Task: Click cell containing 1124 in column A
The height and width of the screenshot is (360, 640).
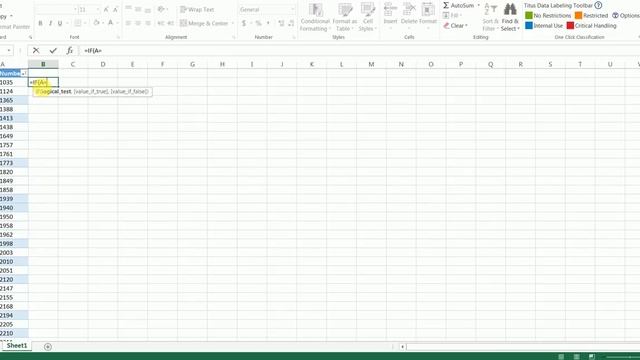Action: [14, 91]
